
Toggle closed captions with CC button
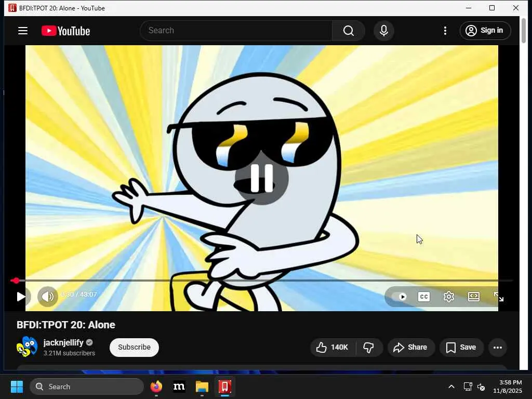pos(424,297)
